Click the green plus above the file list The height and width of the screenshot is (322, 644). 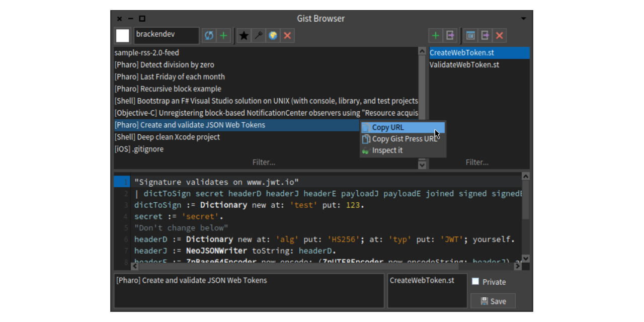(x=436, y=36)
